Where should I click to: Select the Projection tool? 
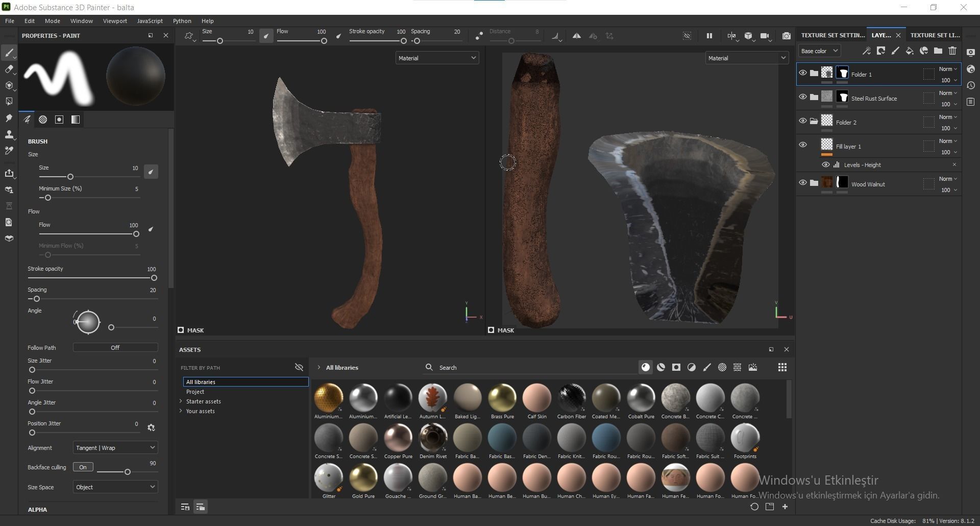9,85
